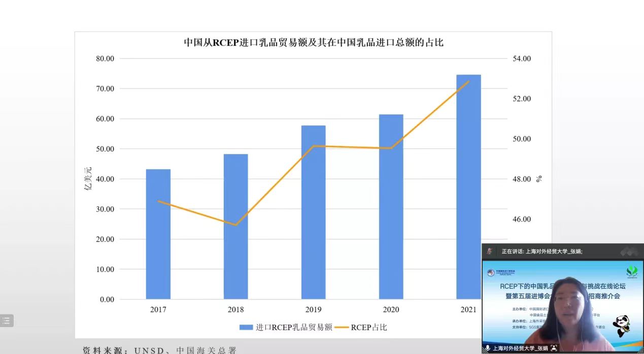Screen dimensions: 644x354
Task: Click the layout switch icon on speaker bar
Action: 630,251
